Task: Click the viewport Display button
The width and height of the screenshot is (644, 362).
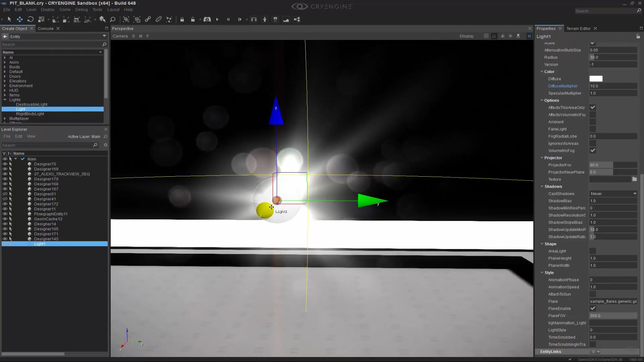Action: tap(467, 36)
